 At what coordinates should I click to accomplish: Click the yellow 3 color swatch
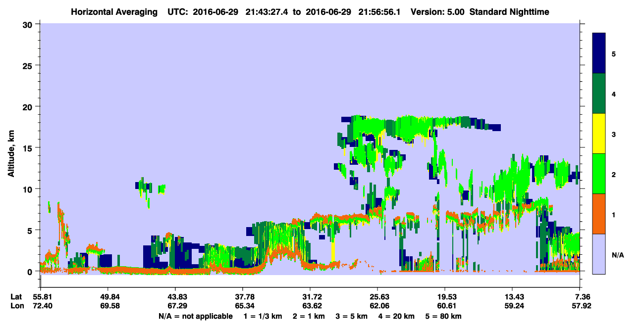coord(599,134)
